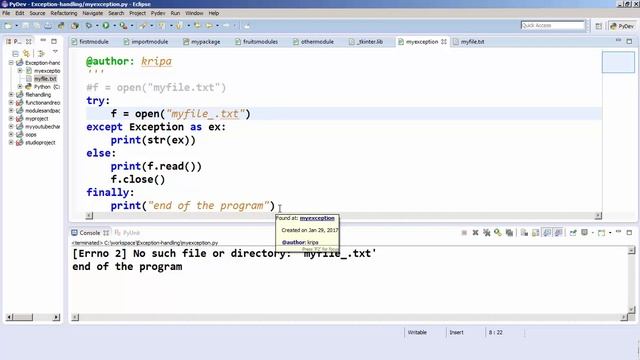Screen dimensions: 640x360
Task: Click the Remove Launch X icon in console
Action: 476,233
